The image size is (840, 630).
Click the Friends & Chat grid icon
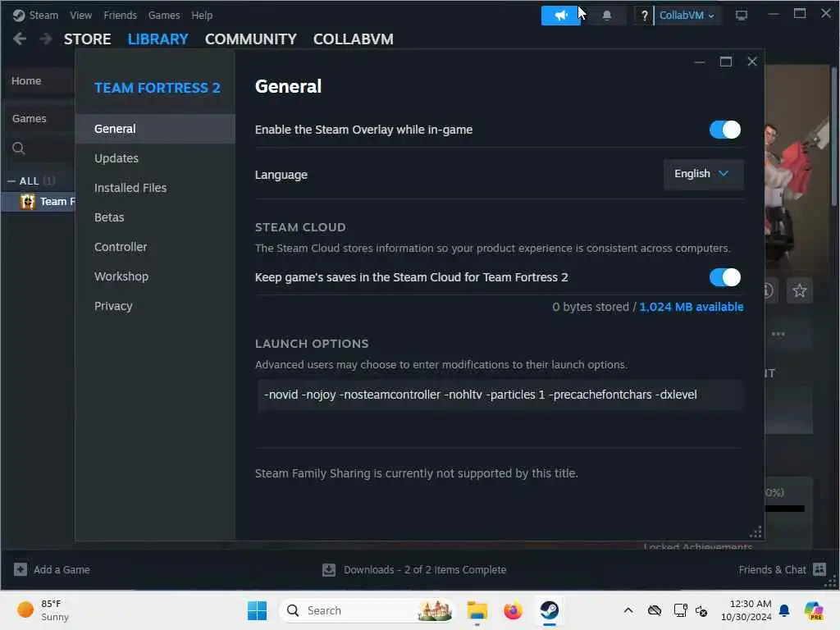(x=819, y=569)
